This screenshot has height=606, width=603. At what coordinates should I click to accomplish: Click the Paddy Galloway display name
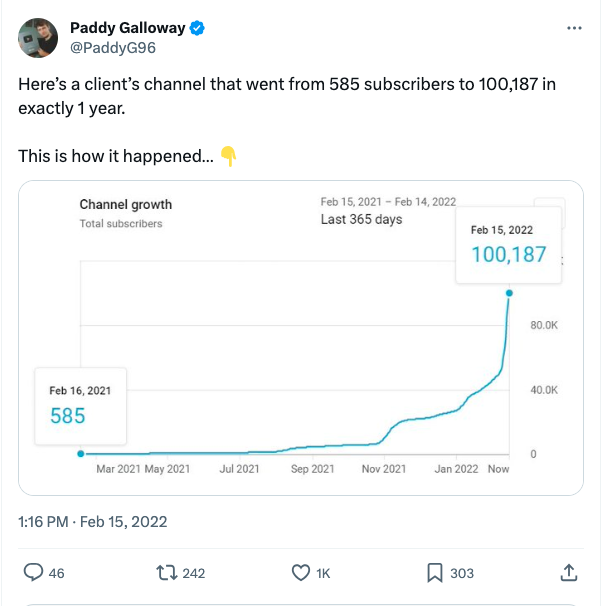[128, 28]
